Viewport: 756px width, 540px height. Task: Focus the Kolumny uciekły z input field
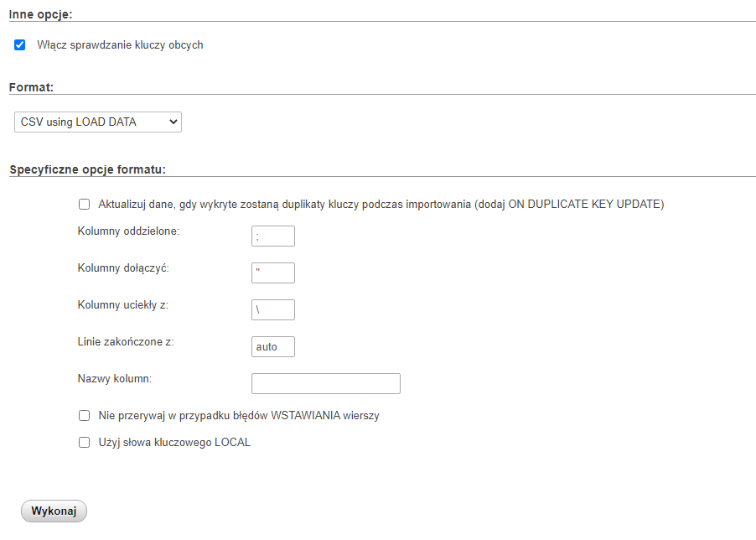pos(273,310)
